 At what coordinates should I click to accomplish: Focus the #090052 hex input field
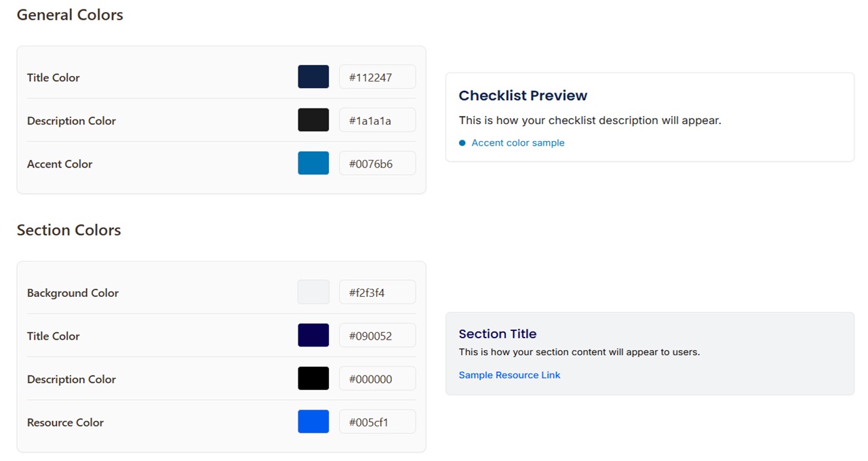point(377,336)
